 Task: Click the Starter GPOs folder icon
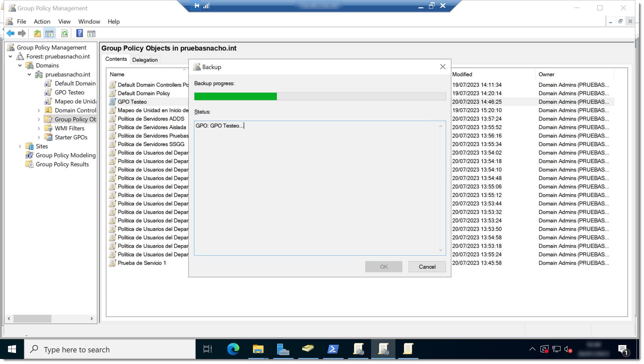click(49, 137)
